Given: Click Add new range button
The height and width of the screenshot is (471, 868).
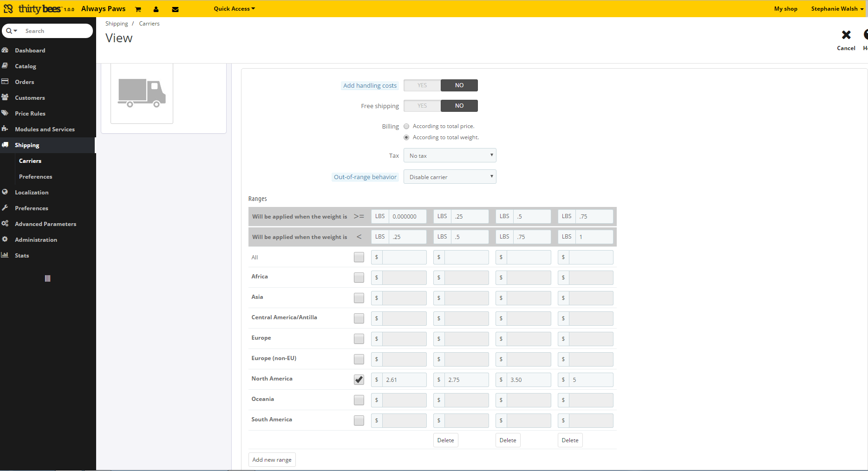Looking at the screenshot, I should (x=272, y=460).
